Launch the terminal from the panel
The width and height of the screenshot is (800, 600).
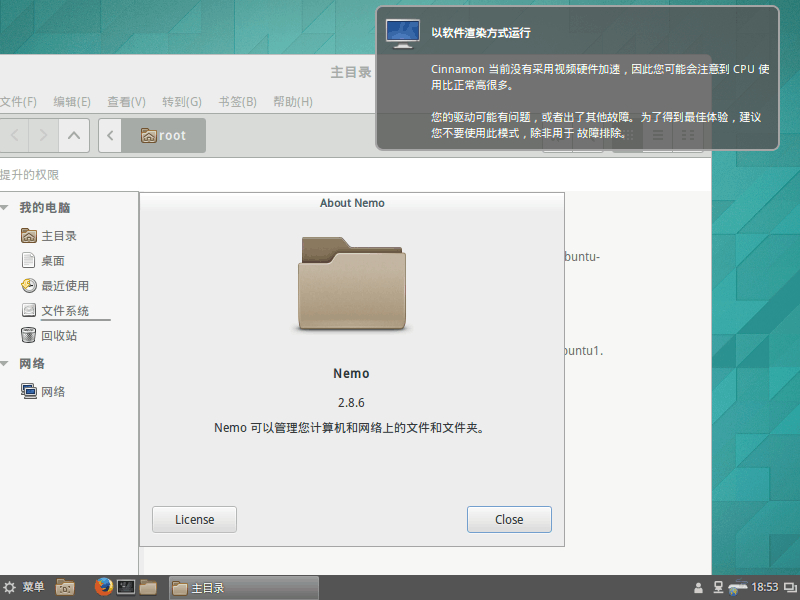[x=126, y=587]
